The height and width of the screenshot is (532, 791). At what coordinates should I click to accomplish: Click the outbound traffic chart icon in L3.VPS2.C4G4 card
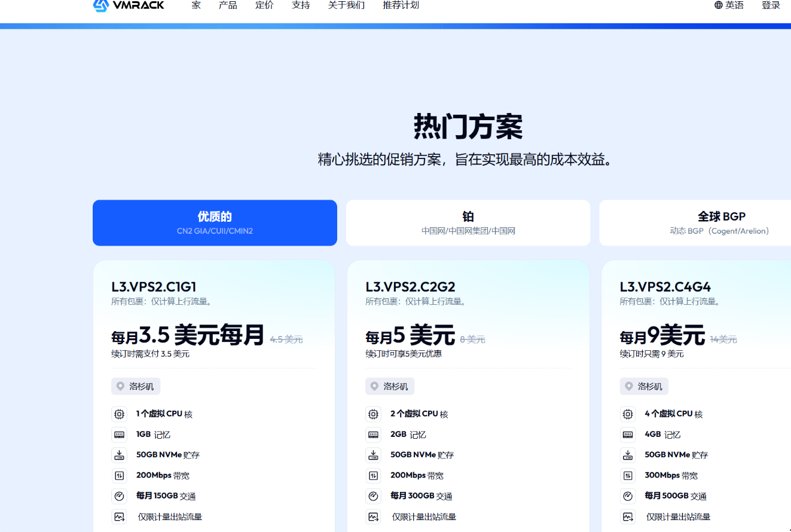[628, 516]
